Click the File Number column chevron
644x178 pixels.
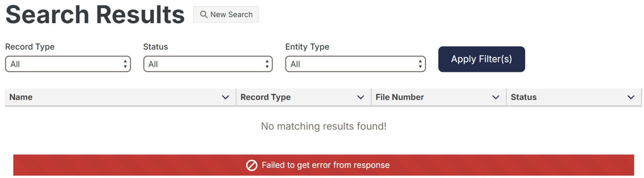click(x=496, y=97)
